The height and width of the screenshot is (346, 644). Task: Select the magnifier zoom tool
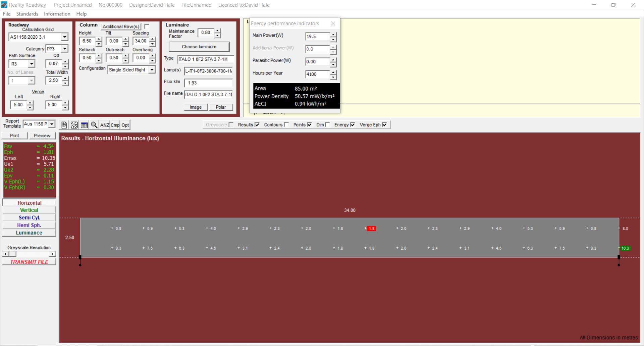[94, 125]
